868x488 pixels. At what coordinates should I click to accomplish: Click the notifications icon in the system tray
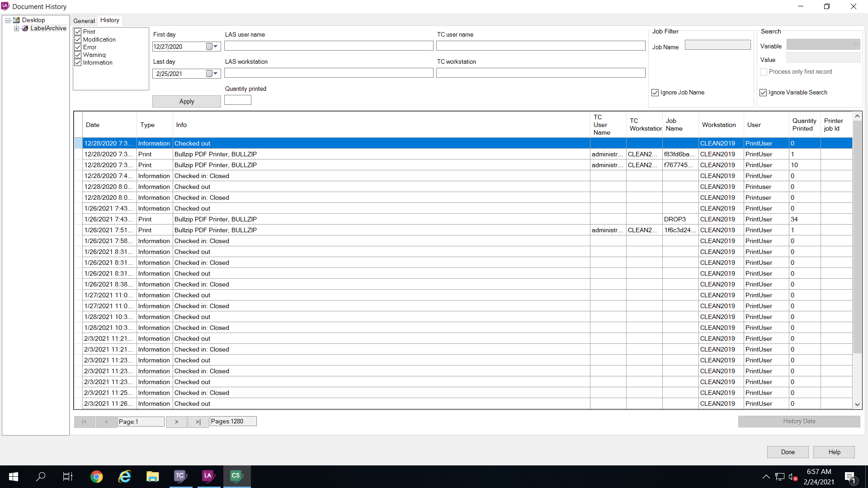pyautogui.click(x=851, y=476)
